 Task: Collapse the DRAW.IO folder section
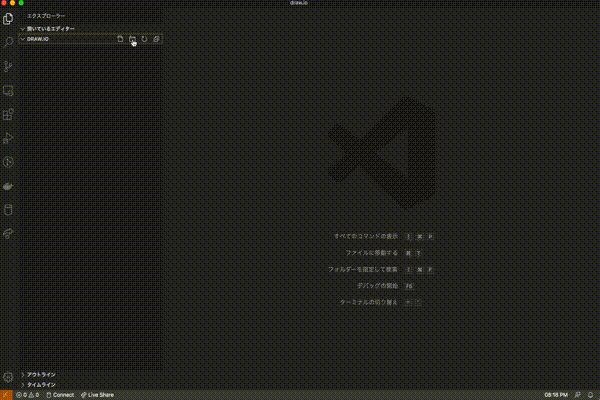click(34, 39)
